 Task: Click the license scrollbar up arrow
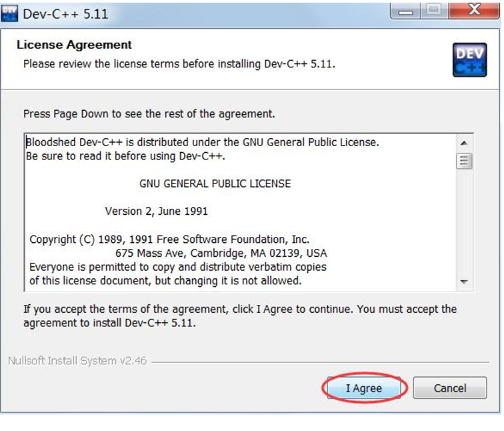[464, 143]
